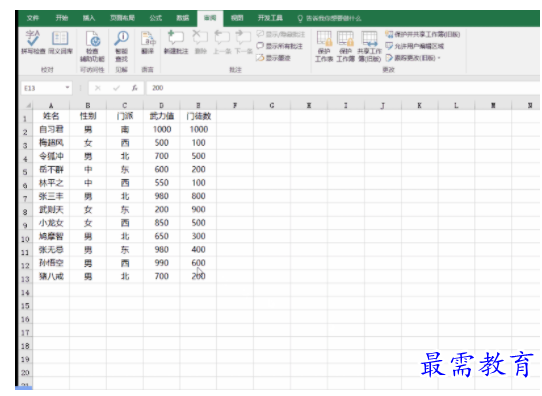Go to previous comment 上一条
The height and width of the screenshot is (396, 542).
point(222,43)
